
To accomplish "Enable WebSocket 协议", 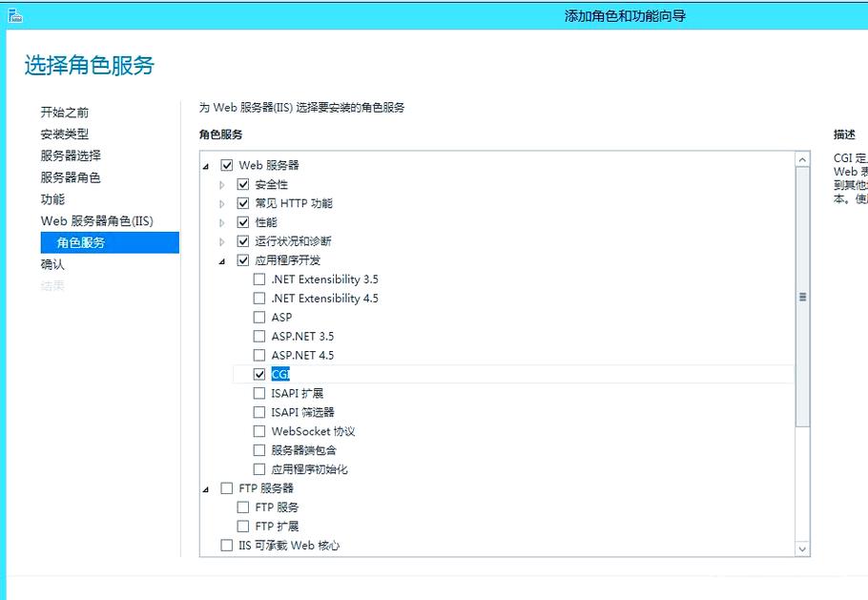I will point(258,431).
